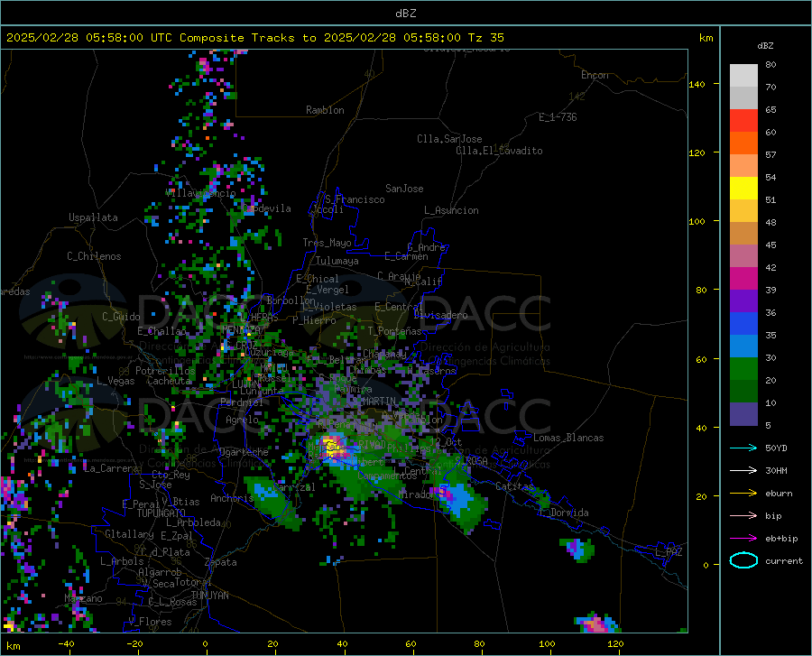Click the 'Uspallata' place label on map

pyautogui.click(x=93, y=217)
